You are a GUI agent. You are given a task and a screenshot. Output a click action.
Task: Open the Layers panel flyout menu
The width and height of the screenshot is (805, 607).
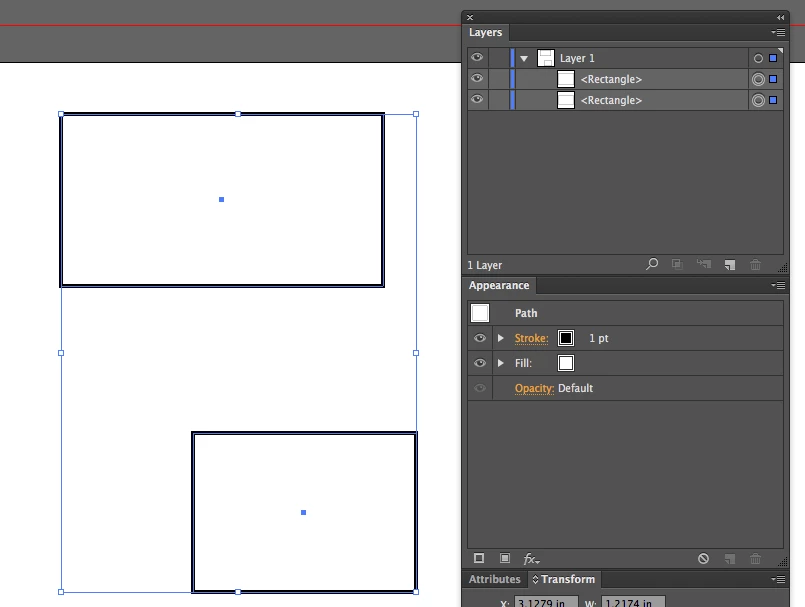coord(778,32)
